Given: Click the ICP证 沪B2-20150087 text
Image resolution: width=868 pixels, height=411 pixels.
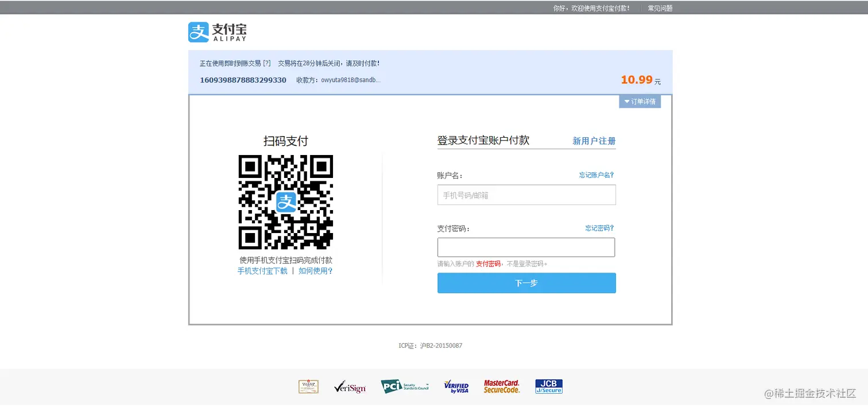Looking at the screenshot, I should [x=431, y=346].
